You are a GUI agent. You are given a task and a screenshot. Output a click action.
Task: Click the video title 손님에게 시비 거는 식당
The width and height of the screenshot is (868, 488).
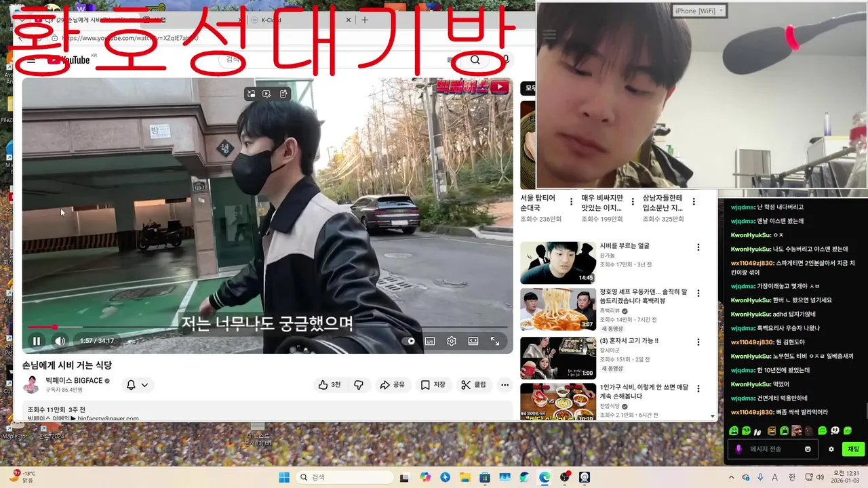(67, 365)
